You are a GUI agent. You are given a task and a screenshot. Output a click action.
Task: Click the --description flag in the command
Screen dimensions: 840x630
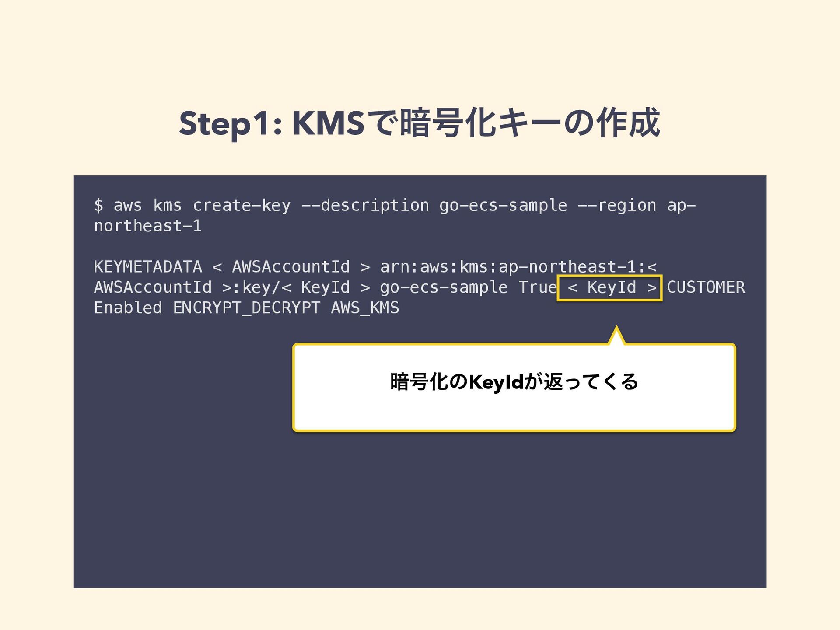click(365, 205)
